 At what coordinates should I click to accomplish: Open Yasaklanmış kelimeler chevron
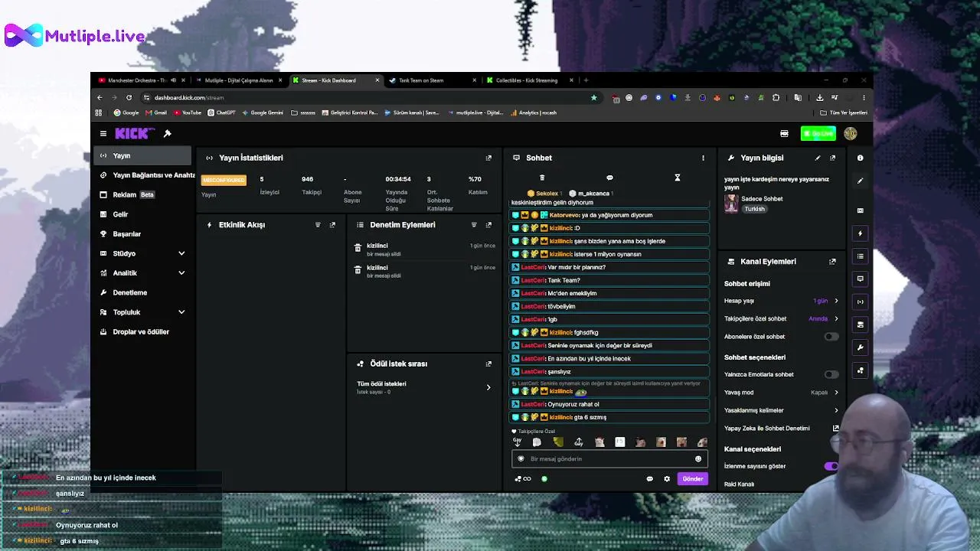click(x=836, y=411)
